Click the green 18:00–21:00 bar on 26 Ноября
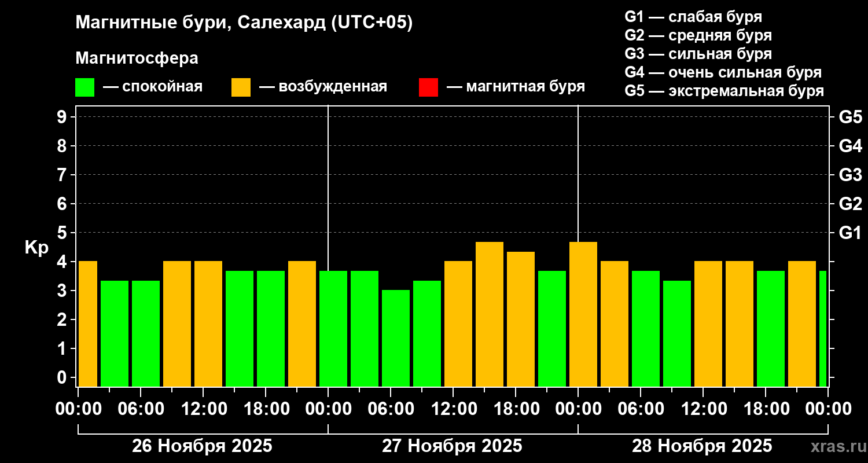This screenshot has width=868, height=463. click(x=271, y=329)
